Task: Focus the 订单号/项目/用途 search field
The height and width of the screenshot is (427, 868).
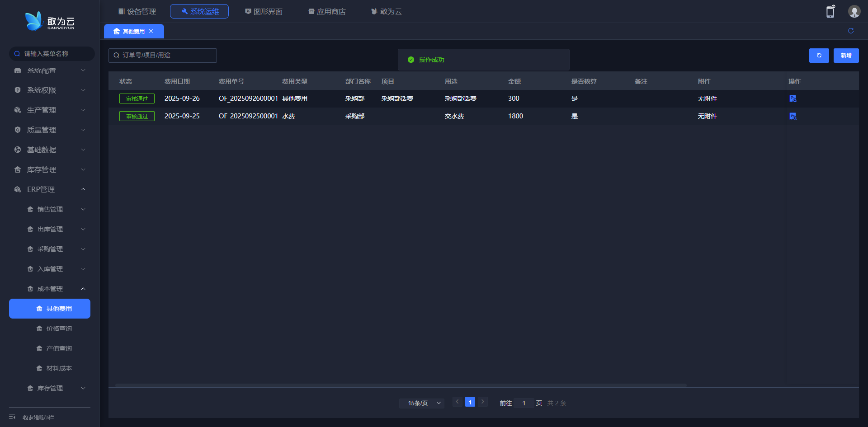Action: point(163,56)
